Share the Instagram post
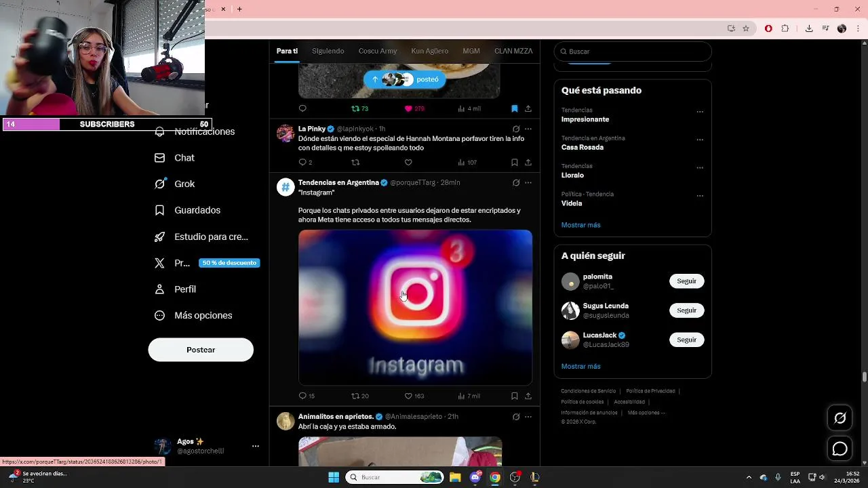Screen dimensions: 868x488 click(x=528, y=396)
